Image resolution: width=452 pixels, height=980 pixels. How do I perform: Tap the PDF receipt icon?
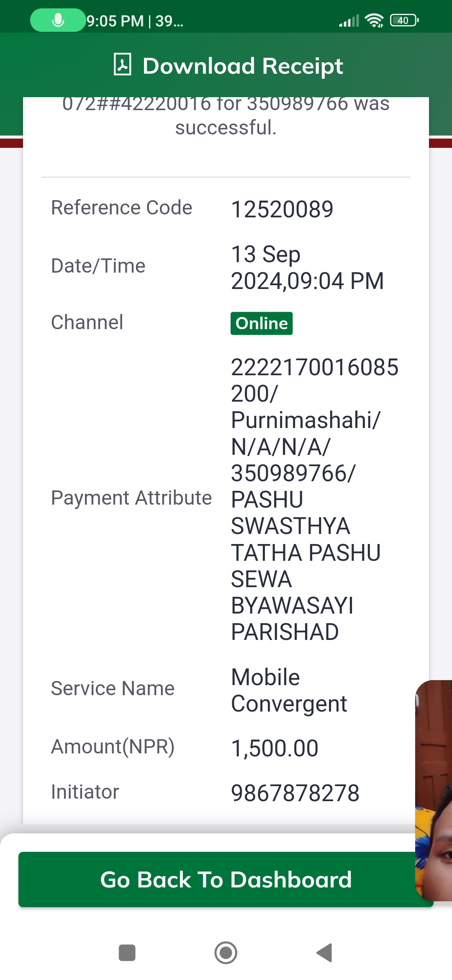[123, 64]
